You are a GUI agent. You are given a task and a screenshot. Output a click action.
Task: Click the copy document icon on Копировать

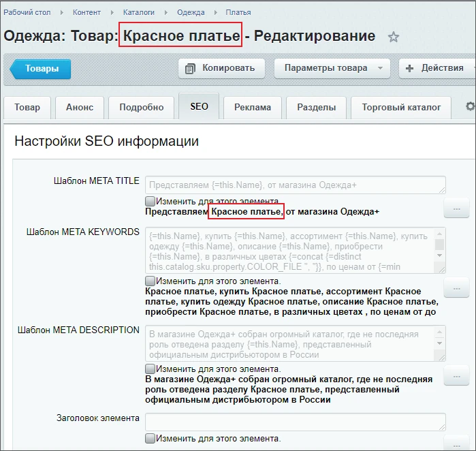coord(190,69)
